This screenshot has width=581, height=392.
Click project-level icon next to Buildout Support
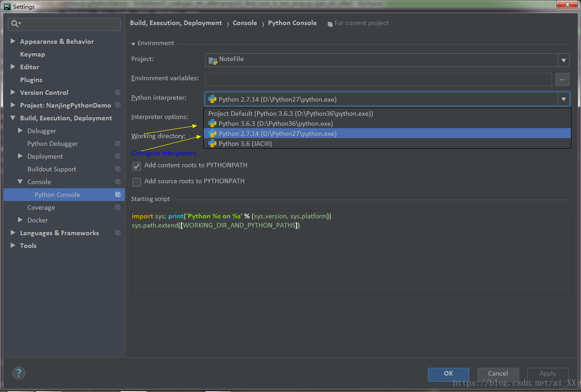[x=118, y=169]
